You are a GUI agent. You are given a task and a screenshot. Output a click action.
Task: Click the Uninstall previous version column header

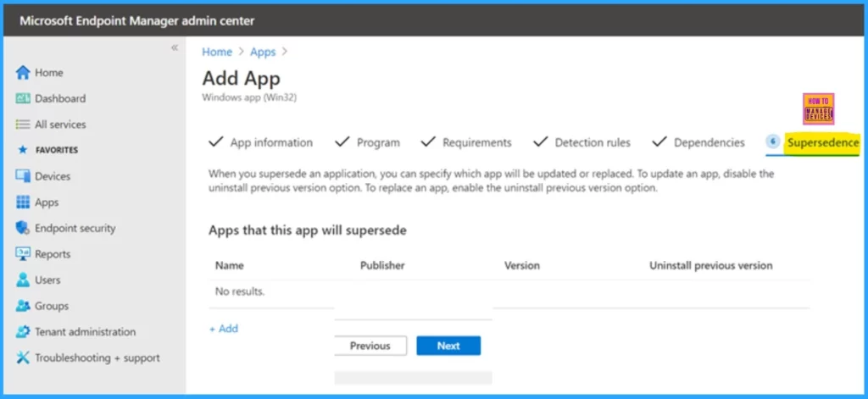click(x=711, y=266)
